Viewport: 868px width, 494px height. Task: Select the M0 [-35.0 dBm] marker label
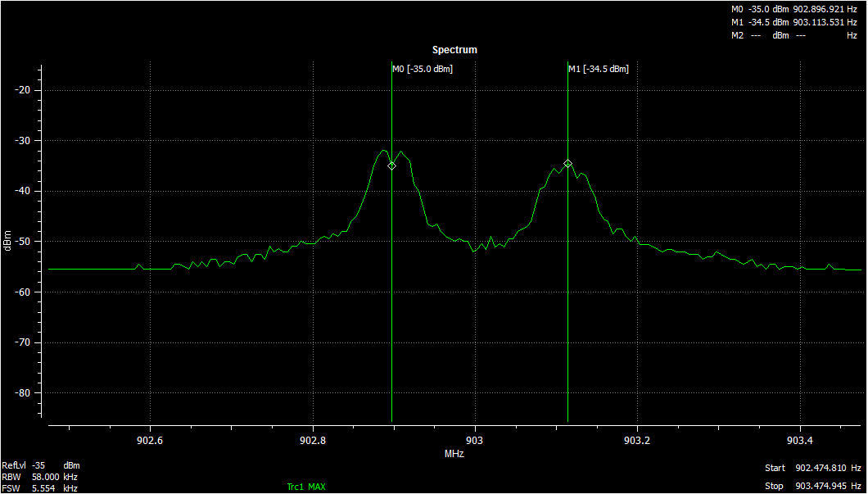point(423,70)
